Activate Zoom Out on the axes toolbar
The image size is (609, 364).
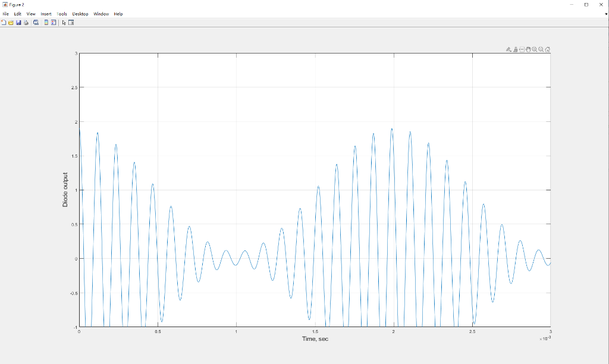point(541,49)
